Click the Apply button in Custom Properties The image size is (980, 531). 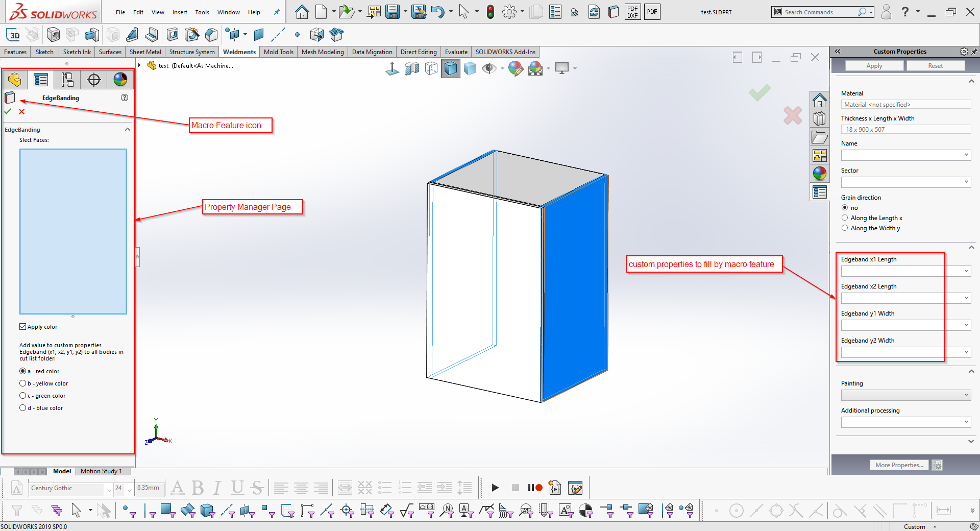(874, 66)
